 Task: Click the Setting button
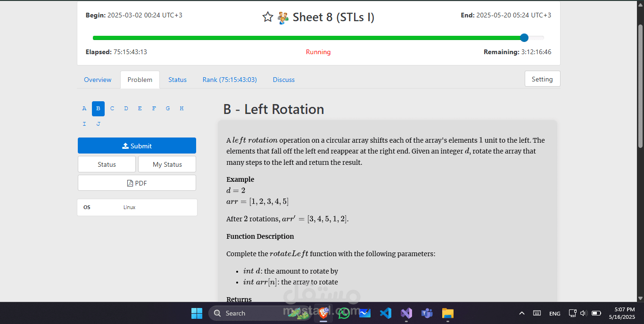(x=542, y=79)
